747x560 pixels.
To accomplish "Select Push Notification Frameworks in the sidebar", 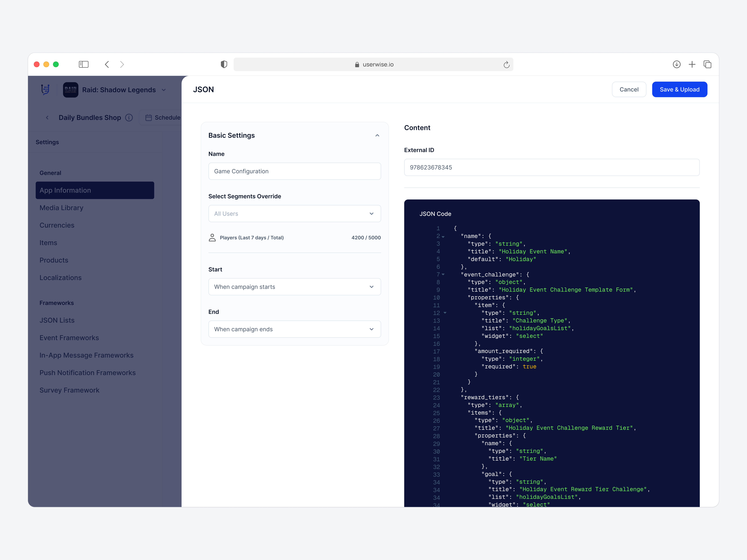I will coord(87,373).
